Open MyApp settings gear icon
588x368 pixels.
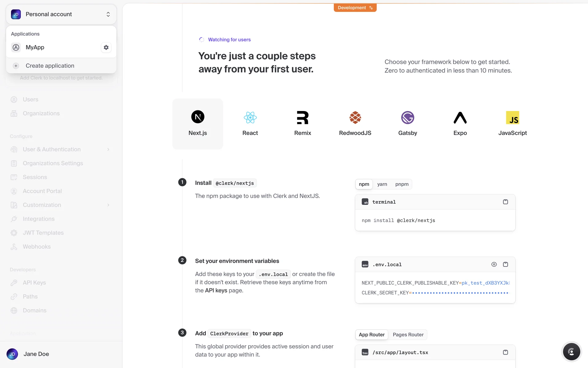[106, 48]
